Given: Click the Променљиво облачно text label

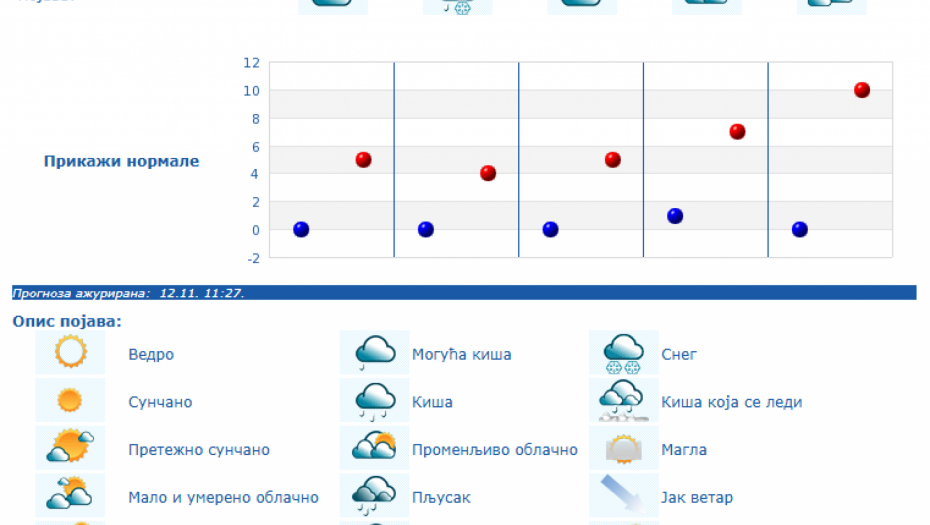Looking at the screenshot, I should tap(495, 450).
